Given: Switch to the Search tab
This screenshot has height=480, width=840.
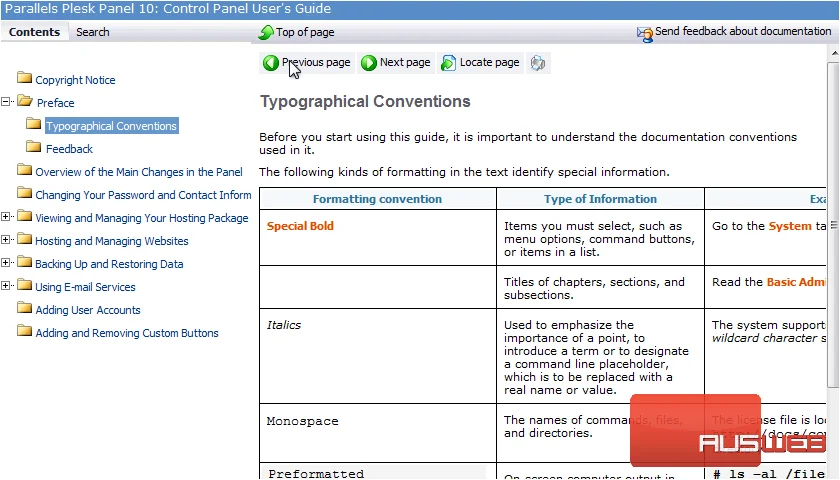Looking at the screenshot, I should (93, 32).
